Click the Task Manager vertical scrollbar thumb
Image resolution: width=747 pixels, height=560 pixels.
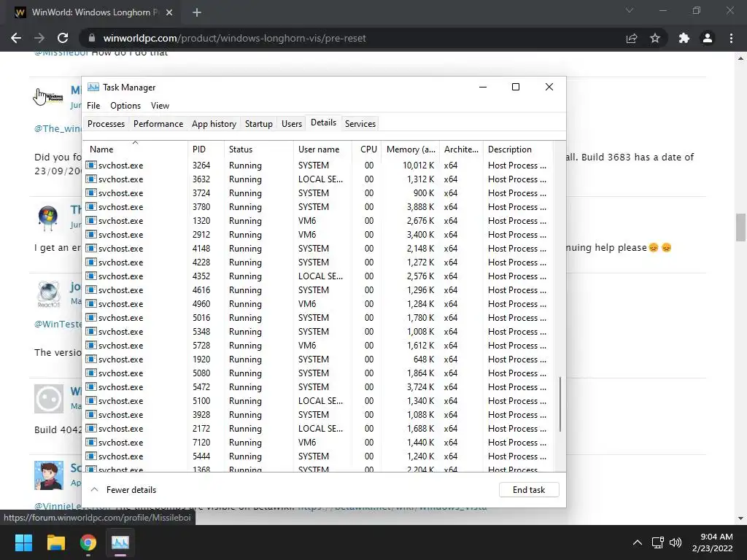point(560,404)
